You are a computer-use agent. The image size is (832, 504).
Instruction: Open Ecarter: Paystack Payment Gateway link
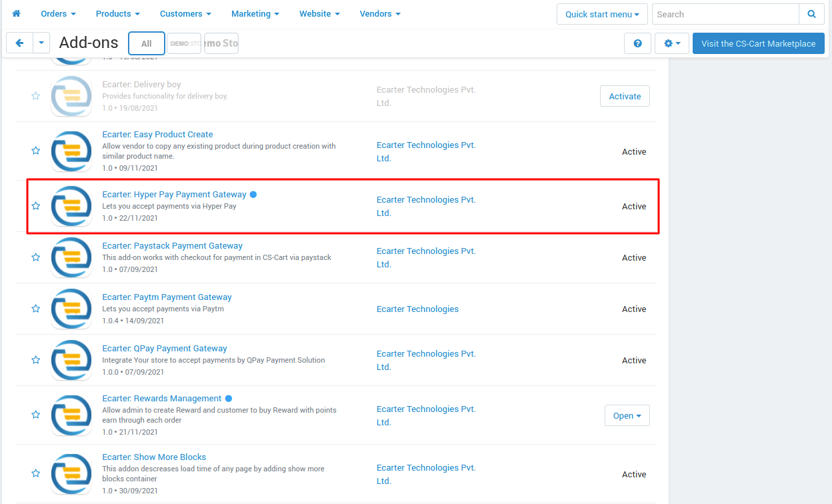coord(172,246)
